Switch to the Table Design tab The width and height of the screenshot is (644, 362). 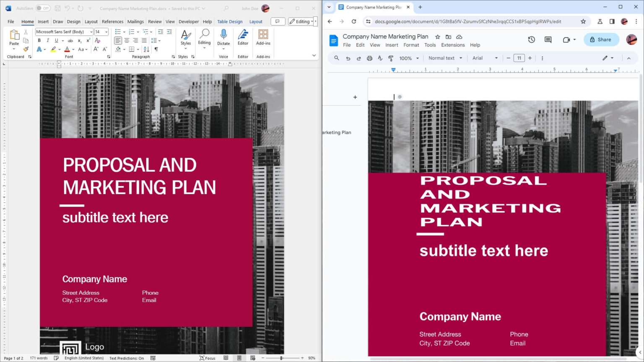(x=230, y=21)
